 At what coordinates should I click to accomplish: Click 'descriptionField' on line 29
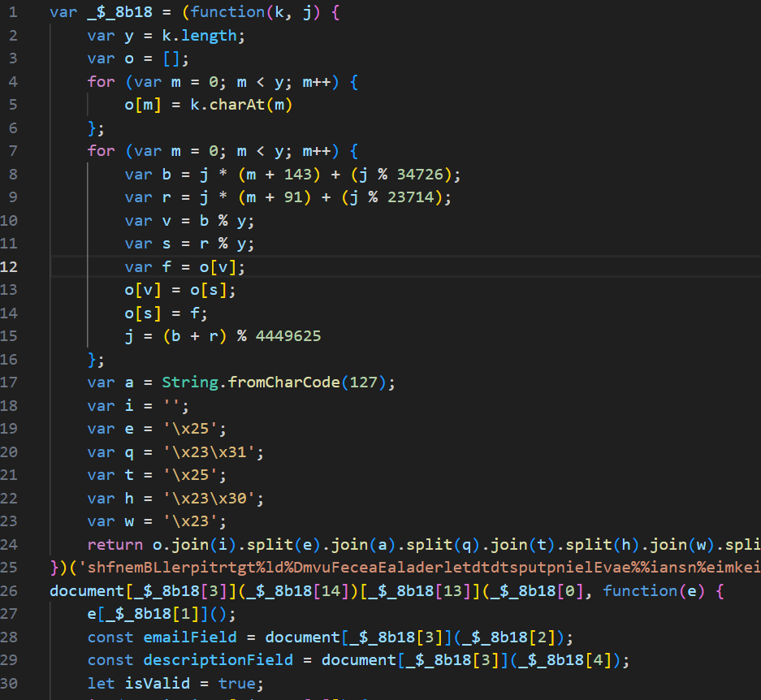(x=218, y=660)
